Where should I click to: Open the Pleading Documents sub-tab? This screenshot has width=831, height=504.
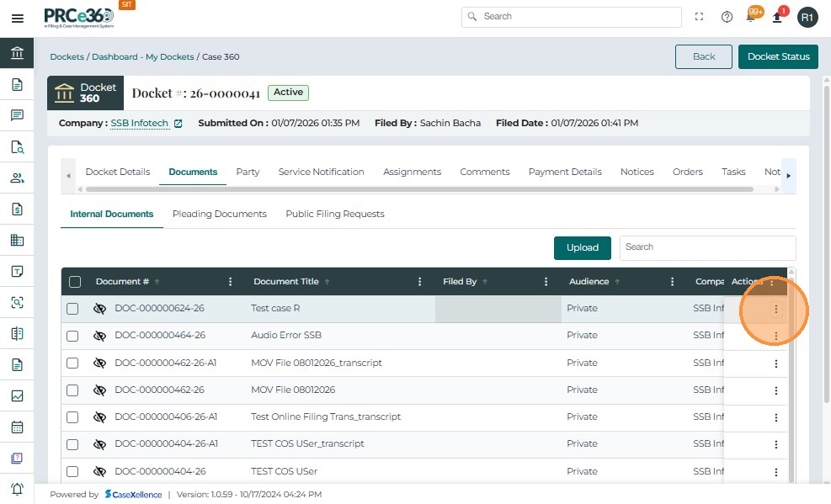coord(219,214)
